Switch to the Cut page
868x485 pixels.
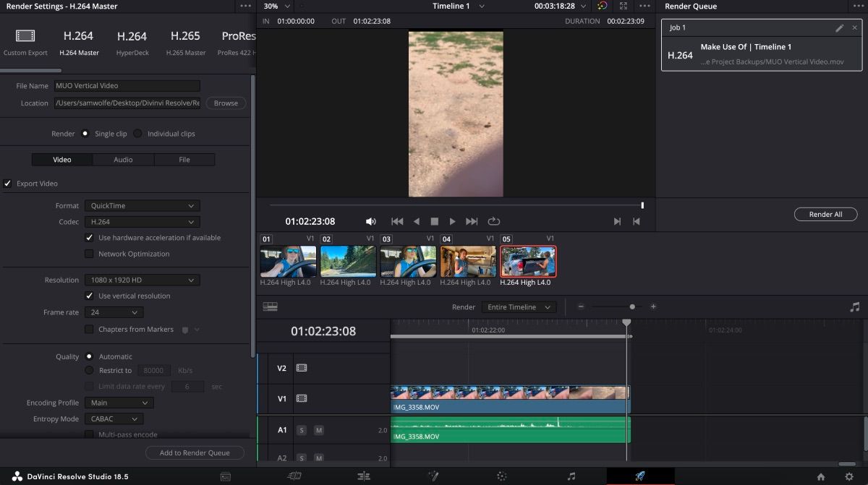click(x=294, y=476)
